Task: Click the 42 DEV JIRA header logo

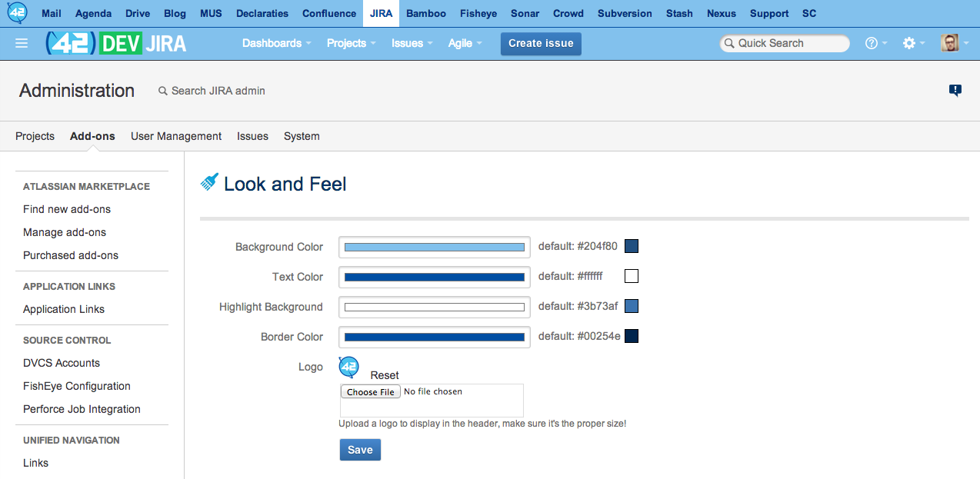Action: pyautogui.click(x=117, y=44)
